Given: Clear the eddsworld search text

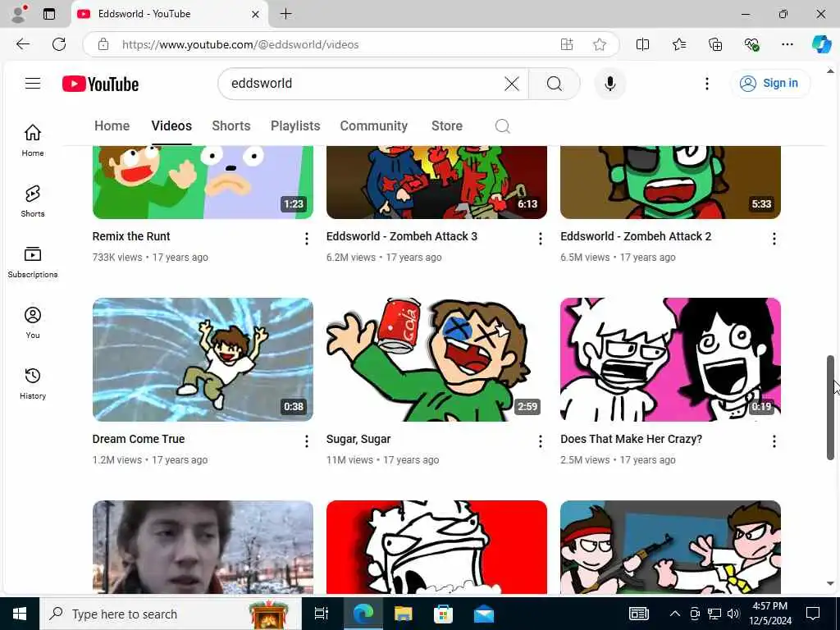Looking at the screenshot, I should coord(512,84).
